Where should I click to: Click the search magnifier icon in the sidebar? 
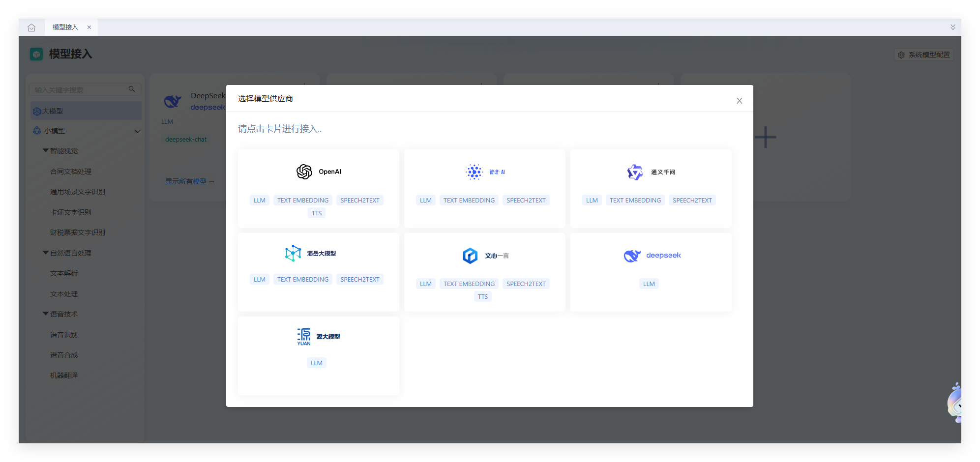pos(132,89)
